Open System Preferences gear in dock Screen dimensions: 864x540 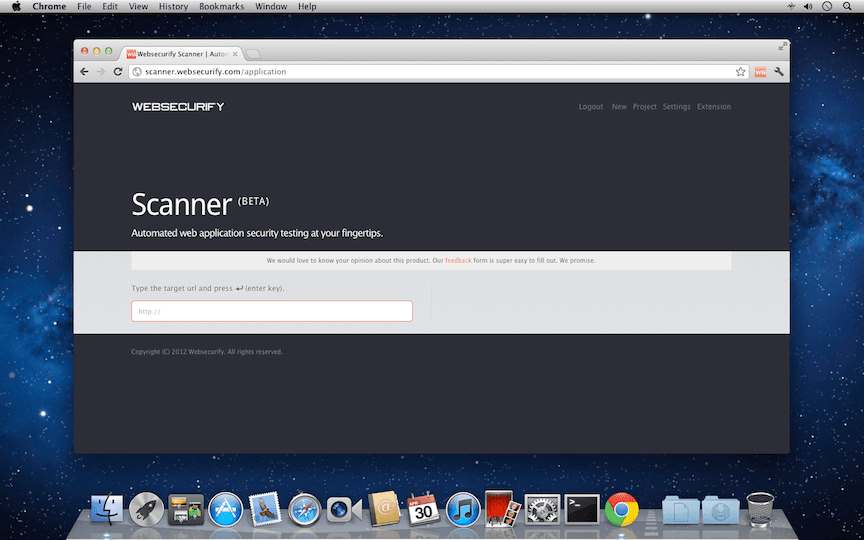[x=542, y=509]
